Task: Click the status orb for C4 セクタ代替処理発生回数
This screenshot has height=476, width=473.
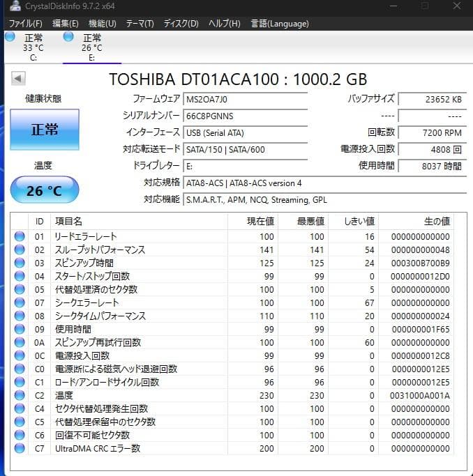Action: coord(20,408)
